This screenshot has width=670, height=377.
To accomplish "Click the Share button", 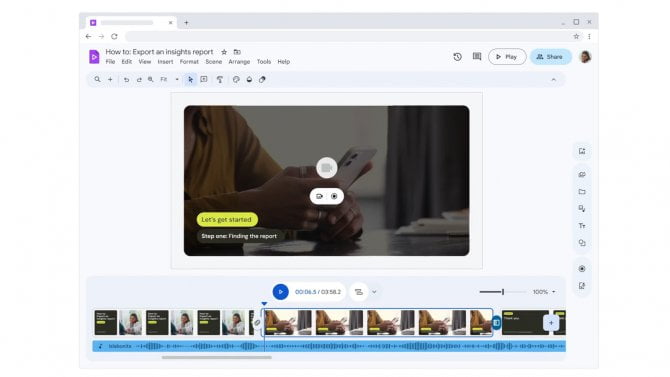I will (x=550, y=57).
